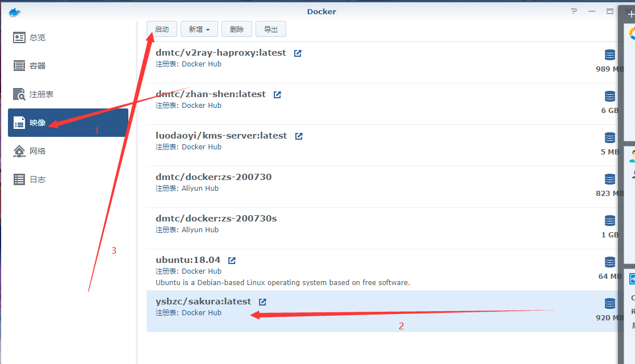Open the 容器 container section
The height and width of the screenshot is (364, 635).
point(37,66)
